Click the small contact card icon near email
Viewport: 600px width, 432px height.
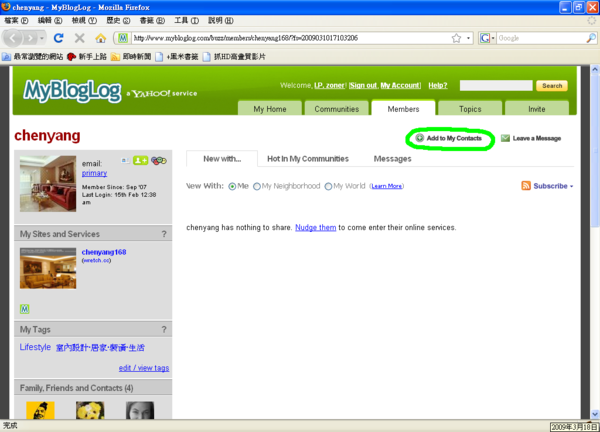coord(125,160)
